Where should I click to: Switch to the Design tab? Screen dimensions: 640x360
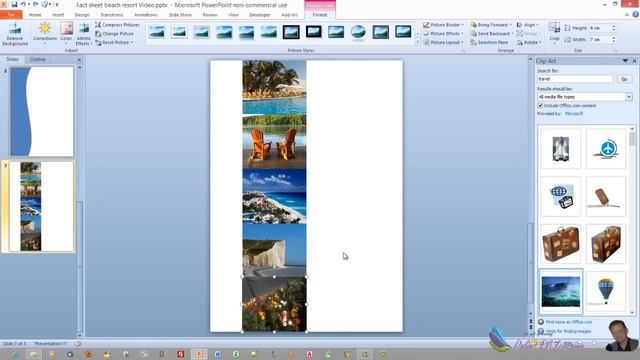[82, 15]
